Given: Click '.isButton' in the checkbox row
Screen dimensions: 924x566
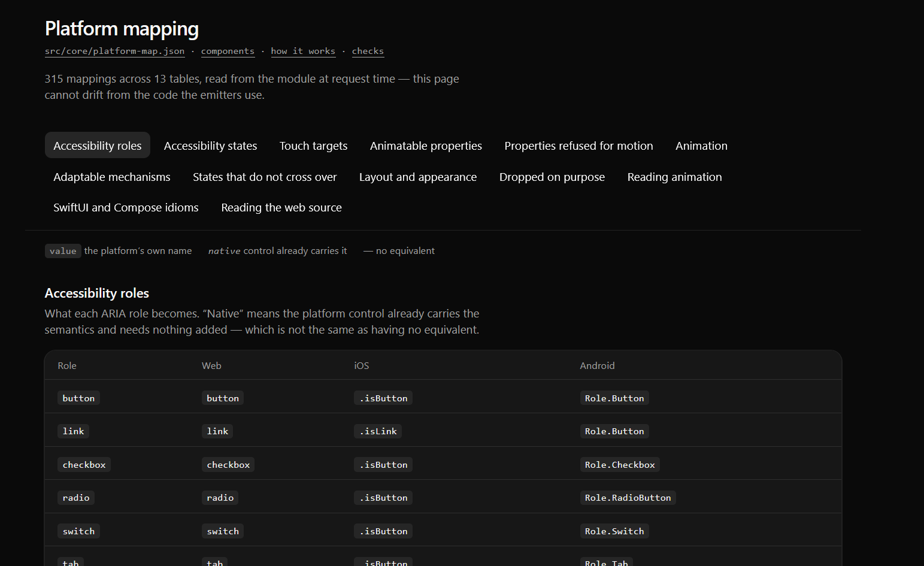Looking at the screenshot, I should pyautogui.click(x=383, y=465).
